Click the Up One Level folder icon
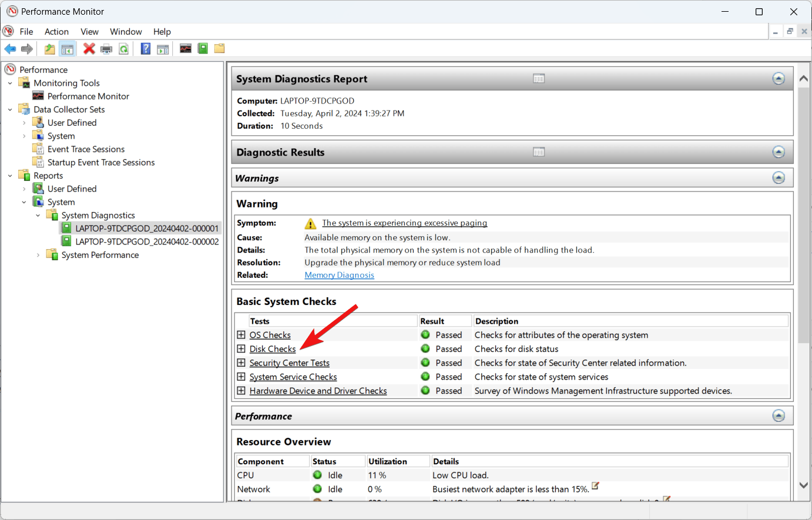The height and width of the screenshot is (520, 812). [50, 49]
